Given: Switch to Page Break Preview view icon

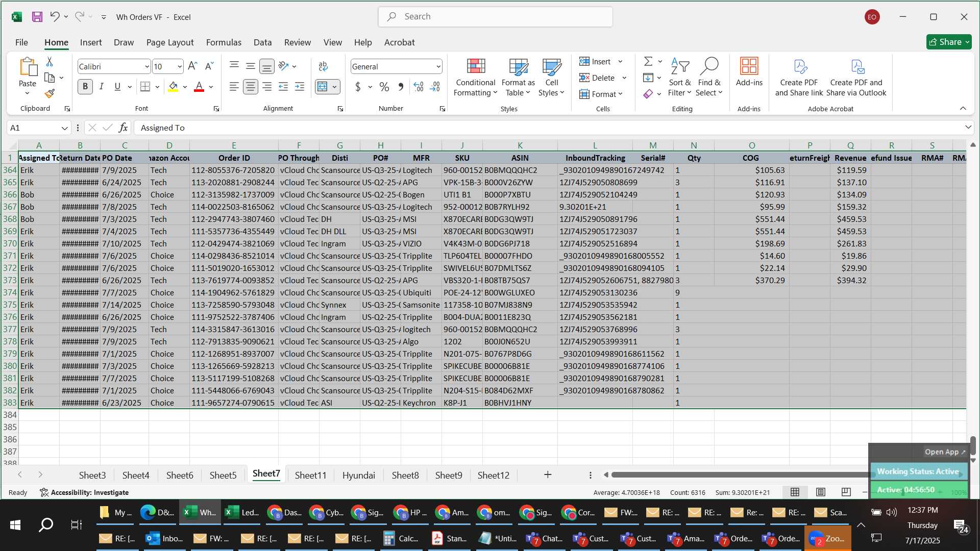Looking at the screenshot, I should 846,492.
